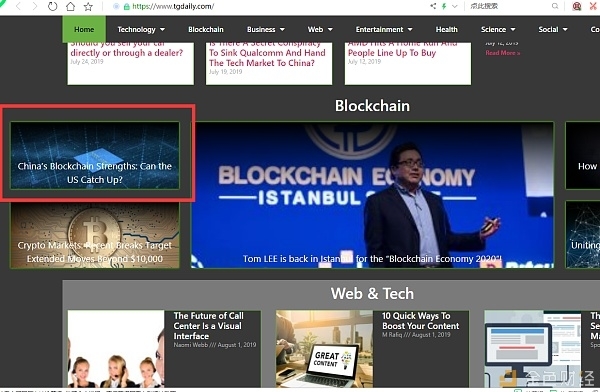Open the Science menu item

(493, 29)
